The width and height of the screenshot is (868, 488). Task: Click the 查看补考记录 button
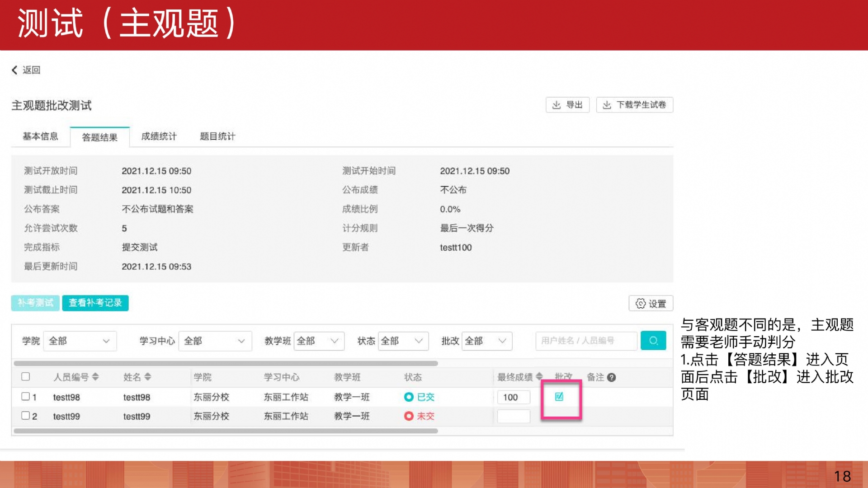click(x=95, y=303)
